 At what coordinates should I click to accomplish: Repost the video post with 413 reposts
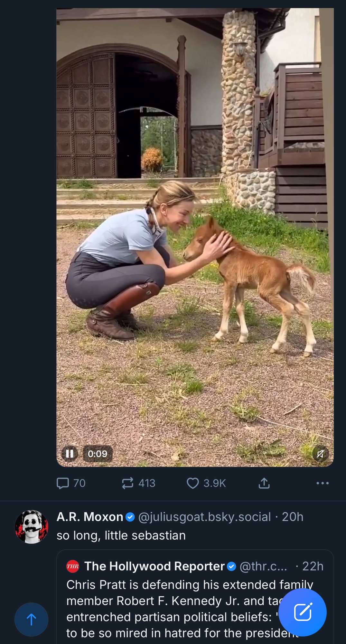click(128, 483)
